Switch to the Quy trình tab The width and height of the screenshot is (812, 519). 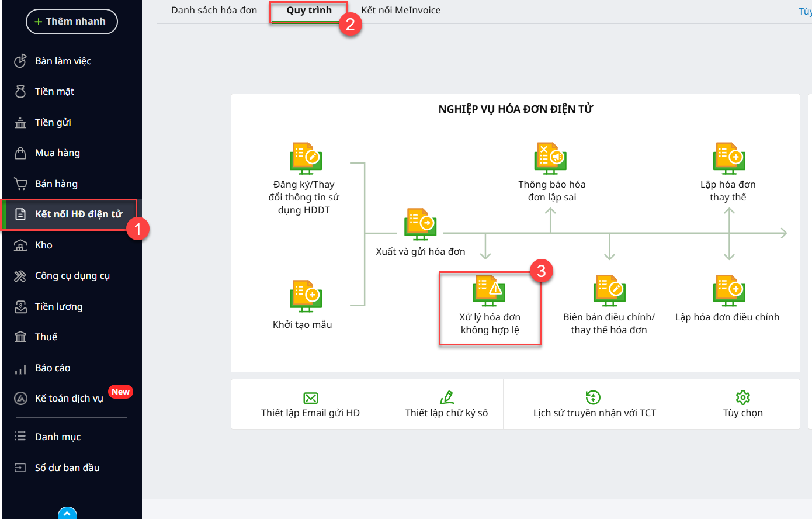[x=309, y=11]
